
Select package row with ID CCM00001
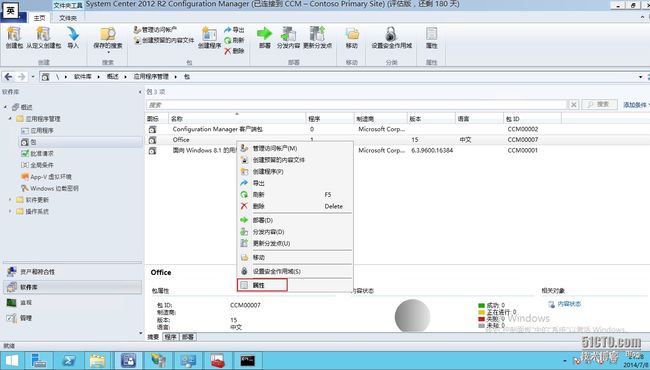[x=397, y=150]
